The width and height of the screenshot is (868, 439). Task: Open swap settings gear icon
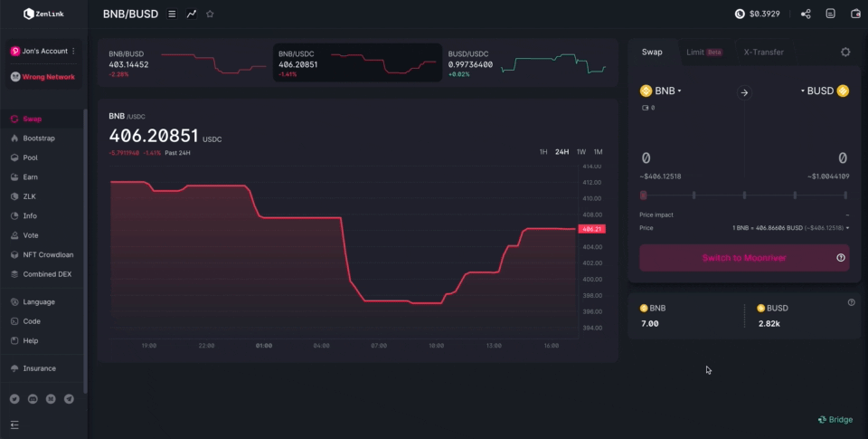click(x=845, y=52)
